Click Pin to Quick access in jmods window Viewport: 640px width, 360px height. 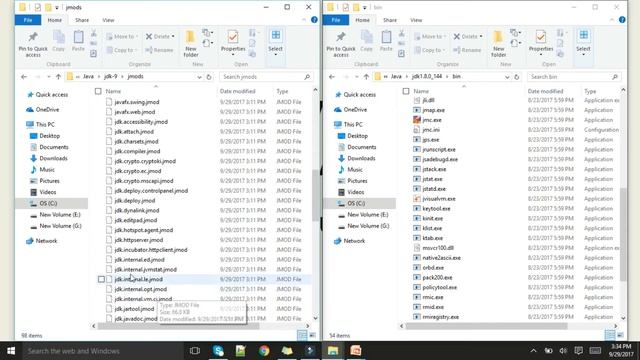click(x=33, y=44)
